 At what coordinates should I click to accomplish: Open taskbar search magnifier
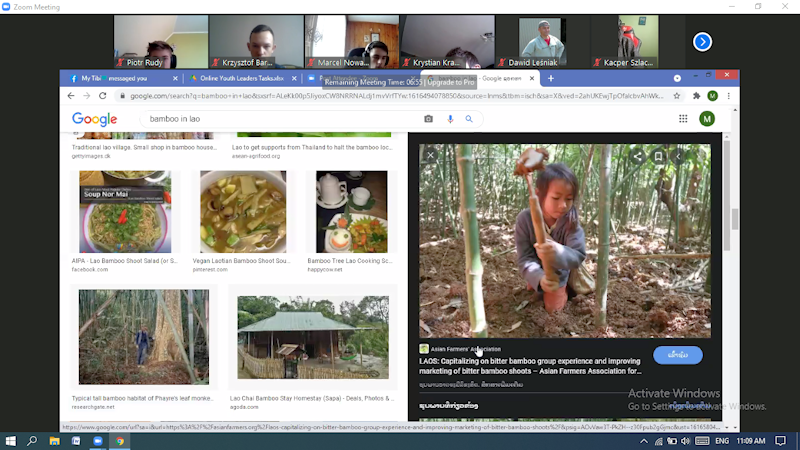click(x=32, y=441)
